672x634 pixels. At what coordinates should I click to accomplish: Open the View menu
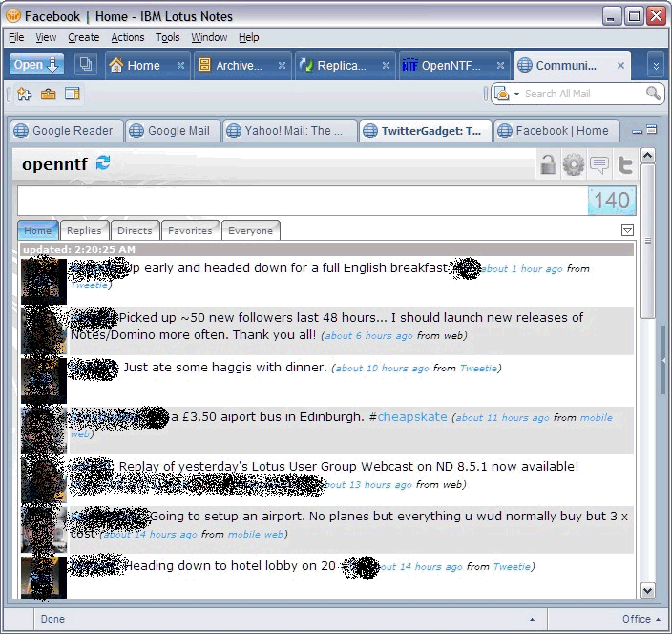coord(46,38)
